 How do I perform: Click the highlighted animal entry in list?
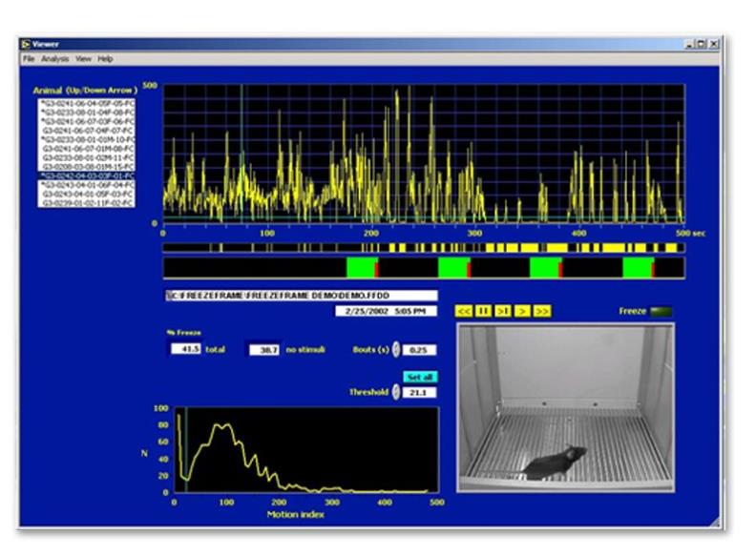[86, 176]
